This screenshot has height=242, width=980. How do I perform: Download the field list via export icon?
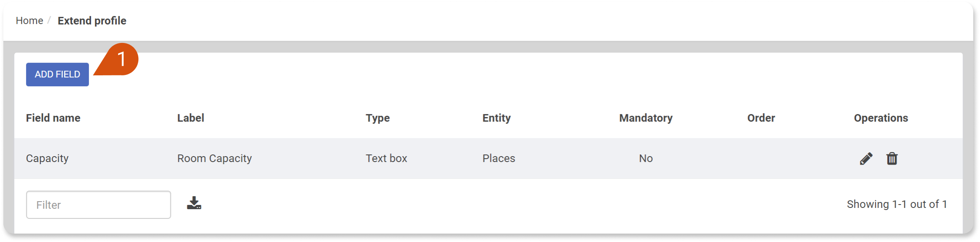(x=194, y=203)
